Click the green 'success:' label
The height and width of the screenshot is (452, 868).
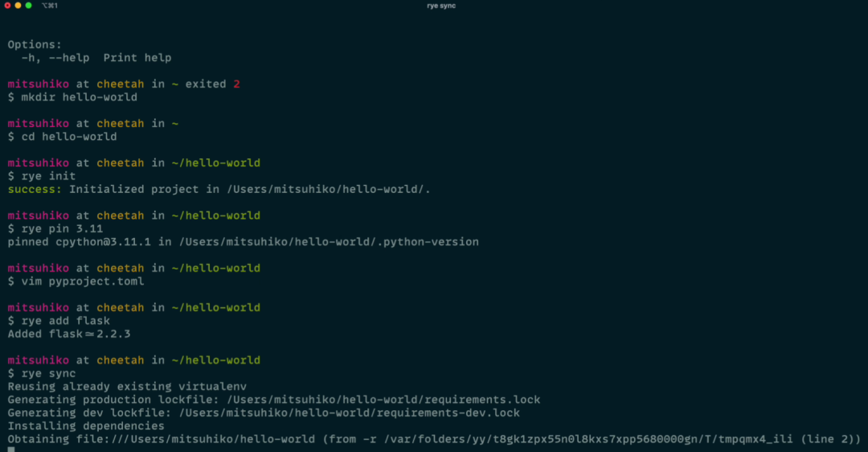coord(35,190)
